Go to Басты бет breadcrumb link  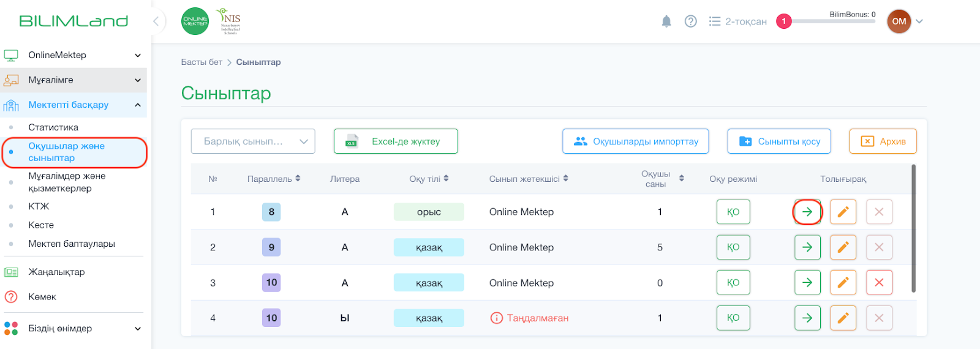coord(202,62)
